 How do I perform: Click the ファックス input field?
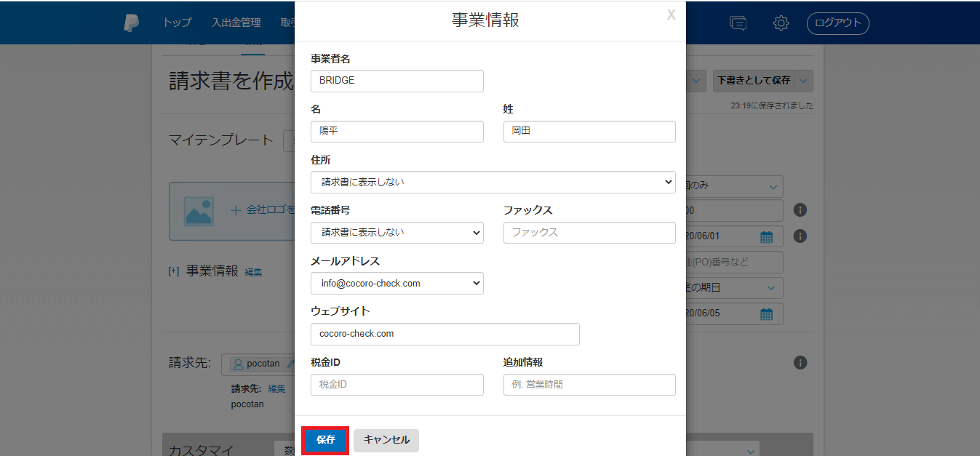click(589, 233)
